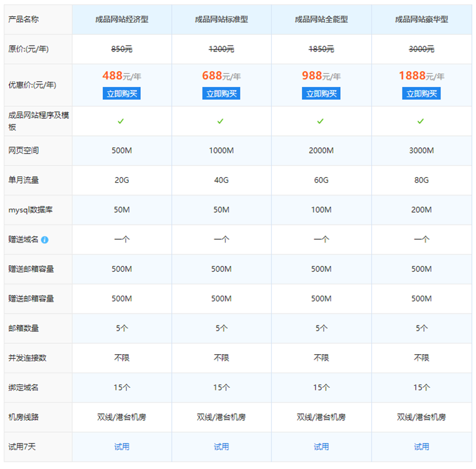Select the 成品网站豪华型 column header
The width and height of the screenshot is (476, 469).
(x=421, y=20)
